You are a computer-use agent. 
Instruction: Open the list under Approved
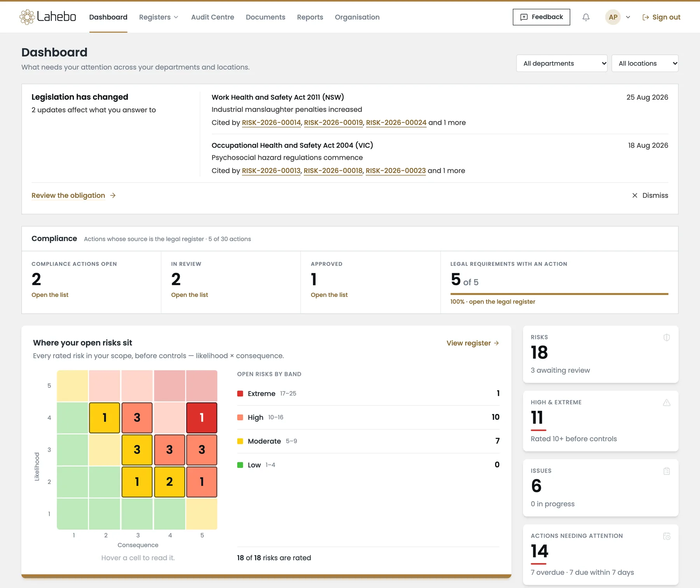329,295
